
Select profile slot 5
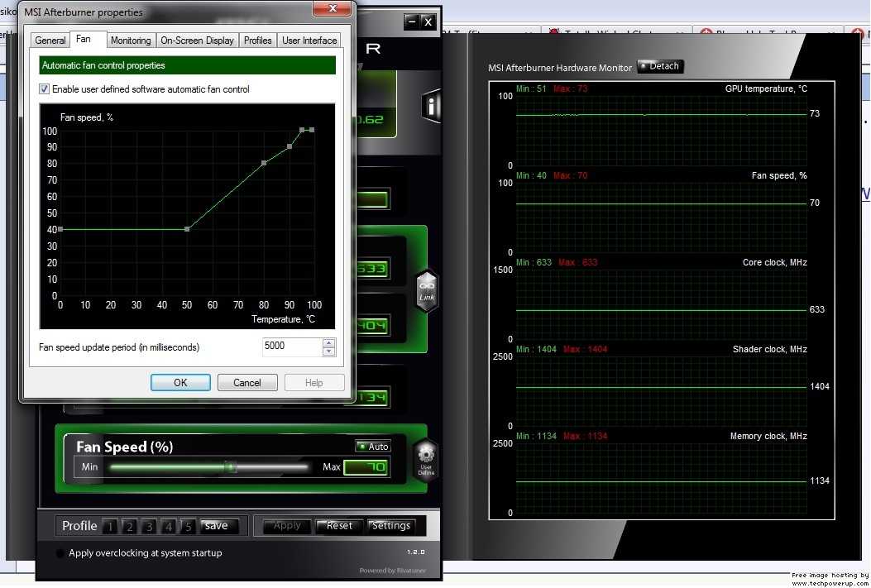189,526
